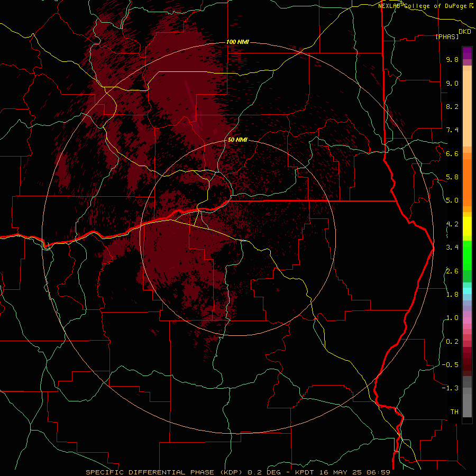Click the cyan band in color scale
Image resolution: width=476 pixels, height=476 pixels.
click(467, 290)
